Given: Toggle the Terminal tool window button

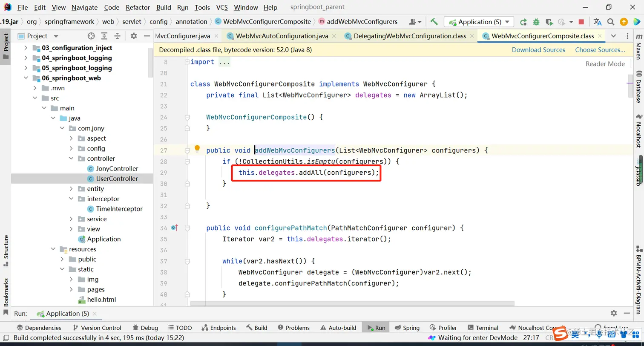Looking at the screenshot, I should coord(483,328).
